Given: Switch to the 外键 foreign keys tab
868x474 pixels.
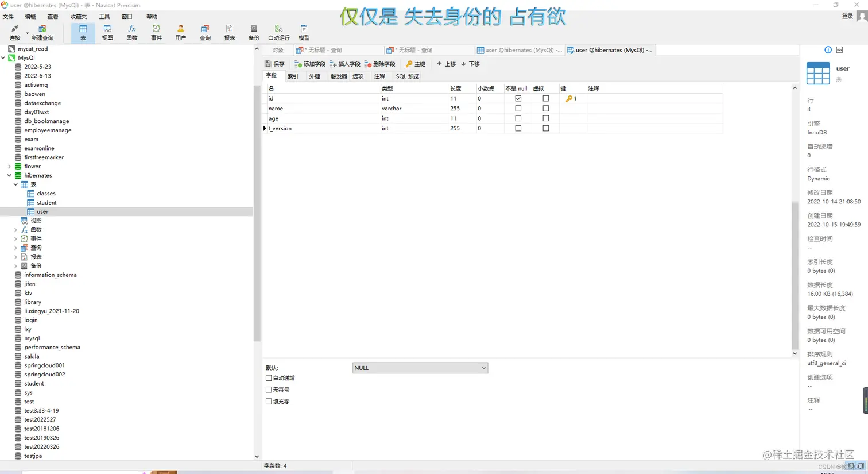Looking at the screenshot, I should (315, 76).
